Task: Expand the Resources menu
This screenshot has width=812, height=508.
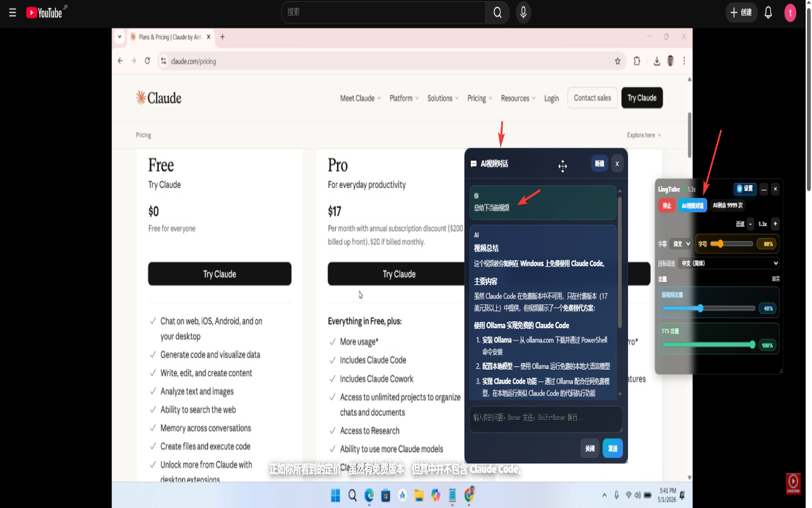Action: click(x=518, y=98)
